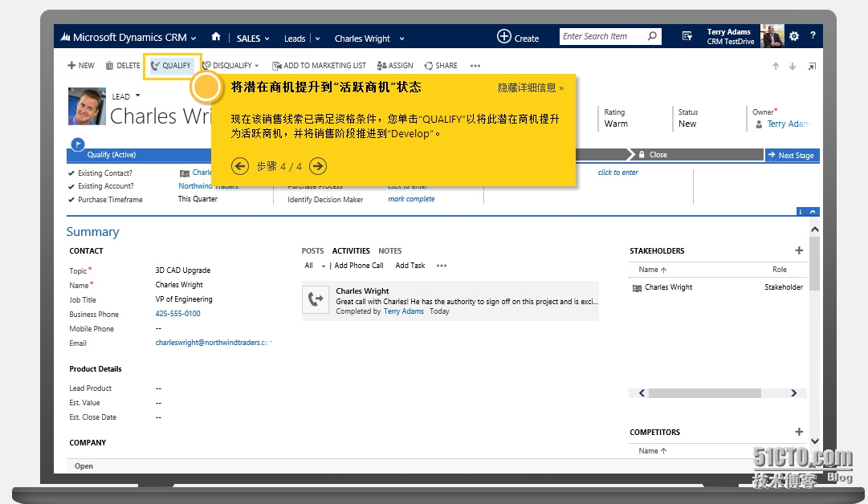The image size is (868, 504).
Task: Sort competitors by Name column
Action: pyautogui.click(x=652, y=451)
